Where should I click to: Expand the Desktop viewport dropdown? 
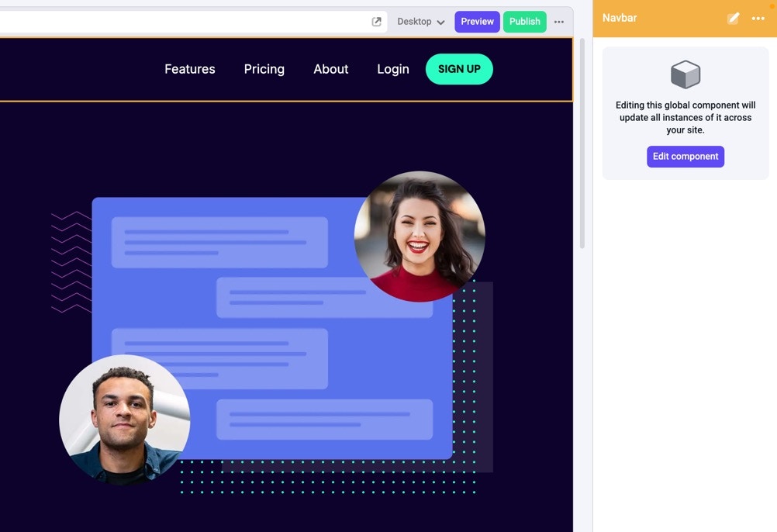(421, 22)
